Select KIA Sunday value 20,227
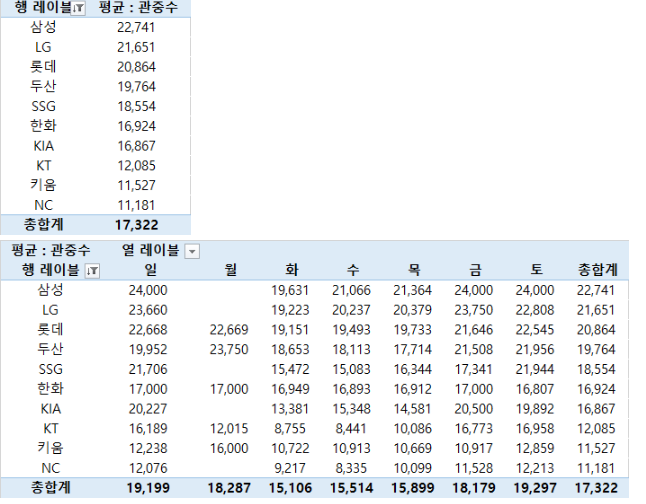The image size is (646, 504). [148, 409]
